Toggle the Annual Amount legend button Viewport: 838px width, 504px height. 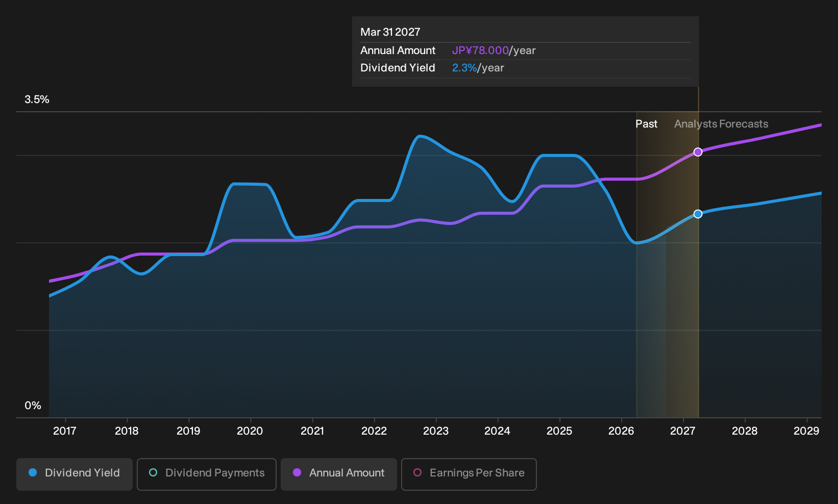pyautogui.click(x=339, y=474)
